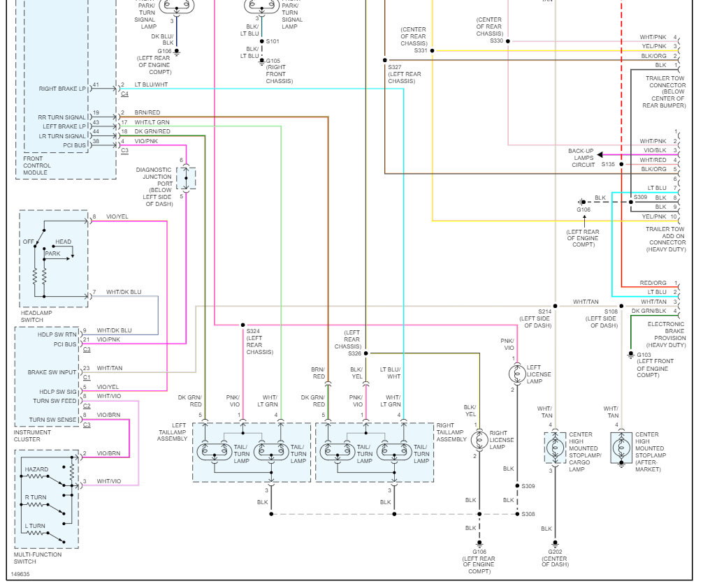Select the S331 splice dot
Viewport: 703px width, 588px height.
point(432,51)
